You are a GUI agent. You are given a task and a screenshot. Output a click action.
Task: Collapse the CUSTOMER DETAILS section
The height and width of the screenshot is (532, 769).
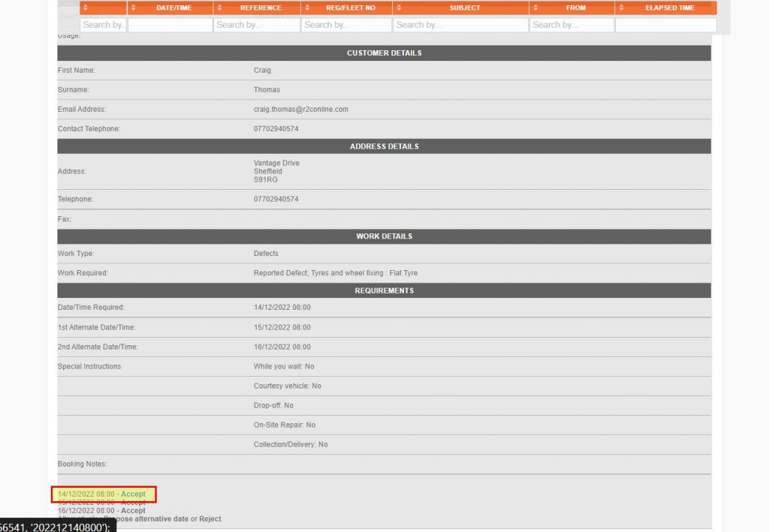click(x=384, y=53)
